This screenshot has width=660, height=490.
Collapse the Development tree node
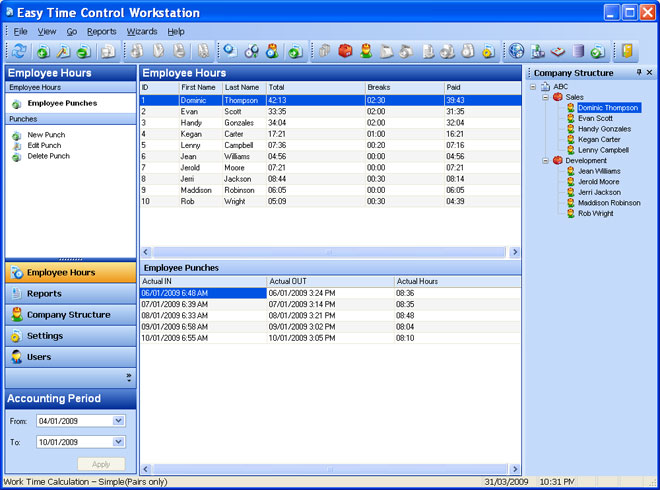tap(545, 160)
